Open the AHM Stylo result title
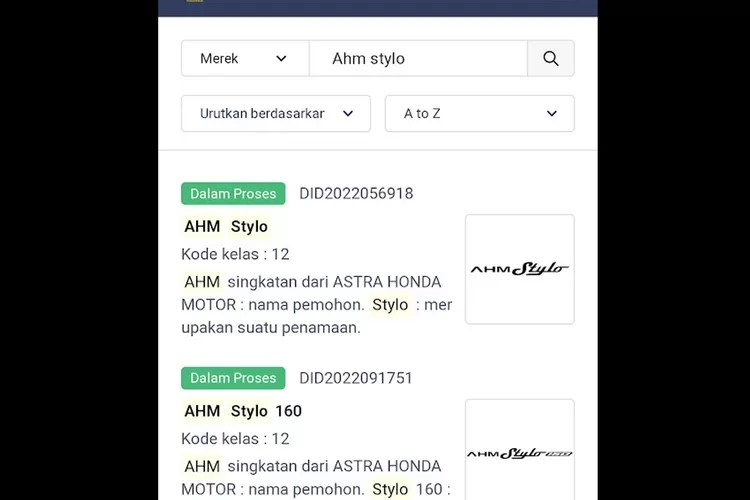The height and width of the screenshot is (500, 750). (x=226, y=226)
